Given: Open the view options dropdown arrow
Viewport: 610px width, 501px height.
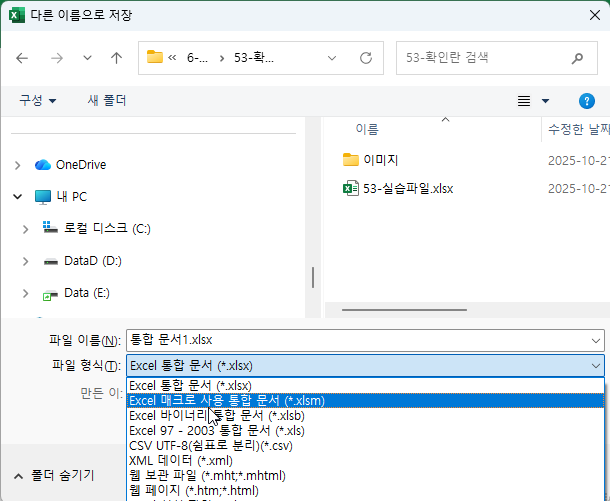Looking at the screenshot, I should tap(545, 101).
